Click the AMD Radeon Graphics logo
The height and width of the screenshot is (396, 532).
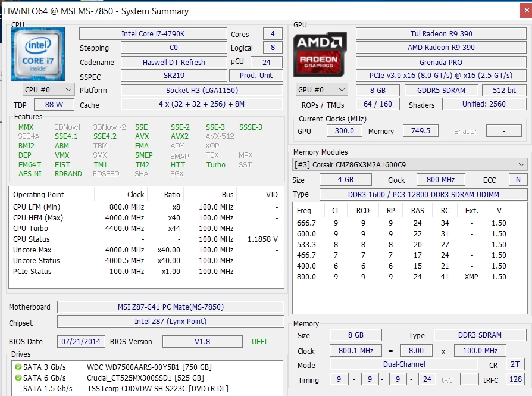320,54
